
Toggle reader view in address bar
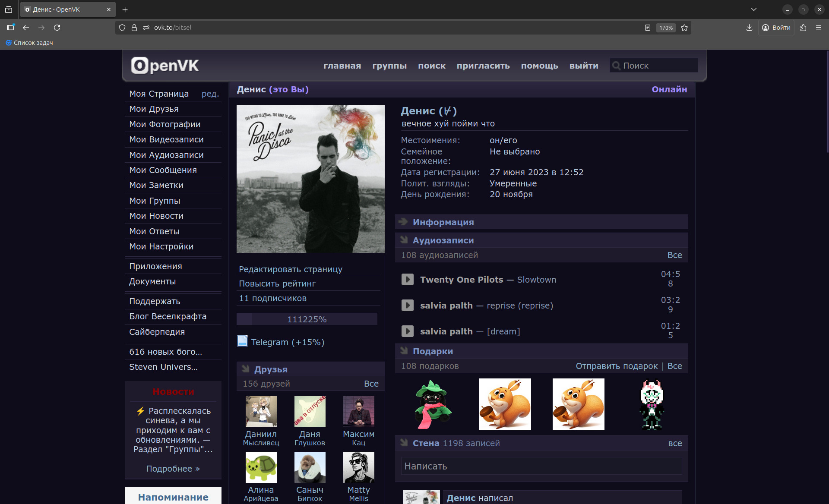tap(648, 28)
